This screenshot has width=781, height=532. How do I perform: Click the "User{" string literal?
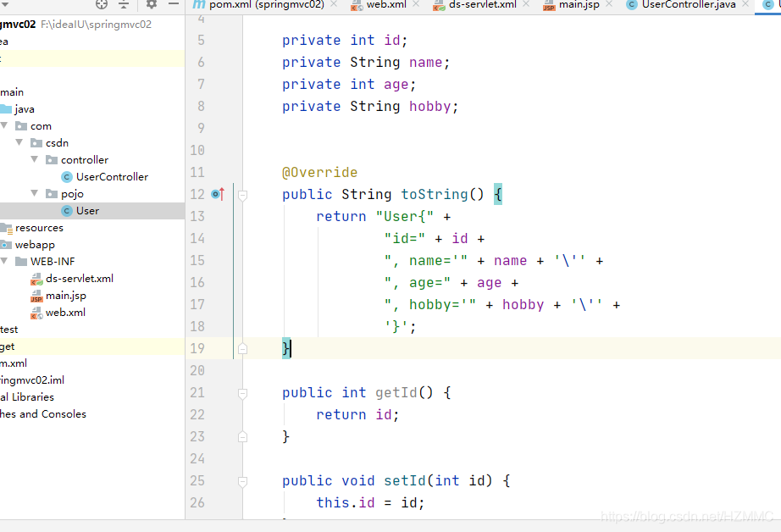pos(404,216)
